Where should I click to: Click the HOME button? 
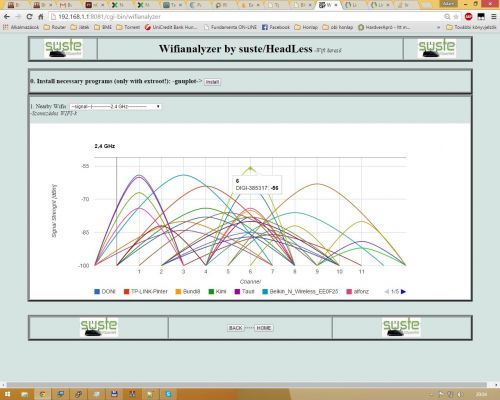point(264,328)
